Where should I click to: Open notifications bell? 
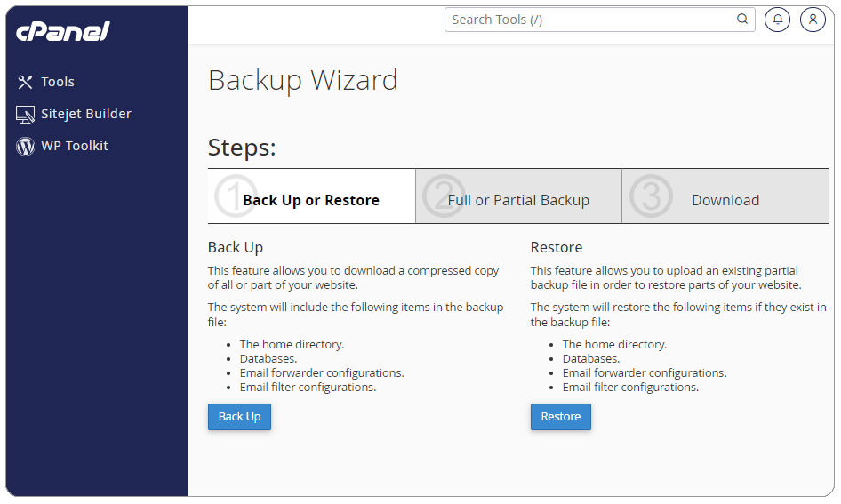tap(777, 20)
